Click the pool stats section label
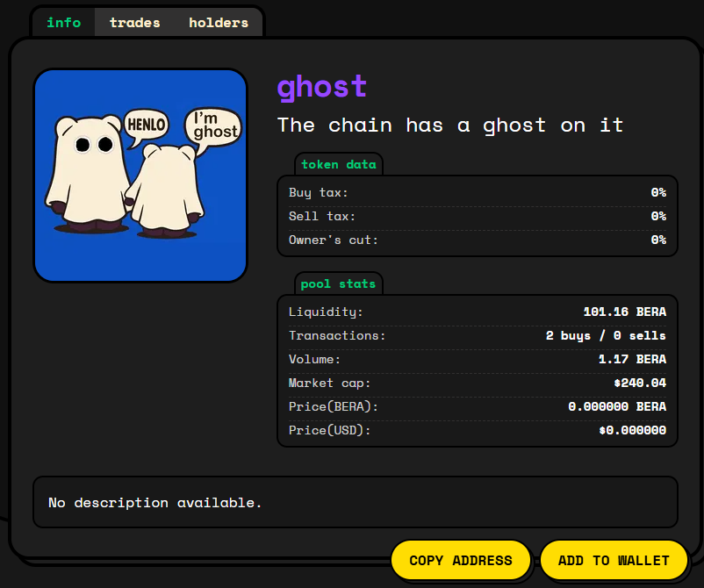 point(338,283)
